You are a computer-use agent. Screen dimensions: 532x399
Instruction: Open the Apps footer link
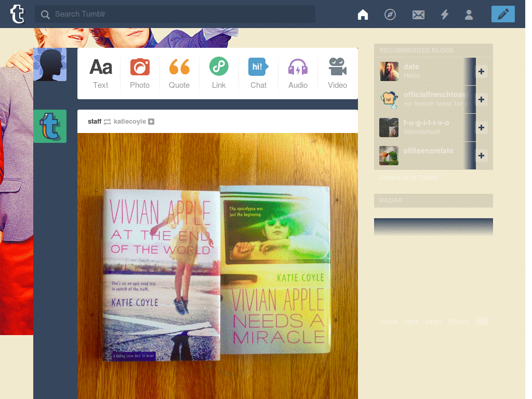click(x=411, y=321)
